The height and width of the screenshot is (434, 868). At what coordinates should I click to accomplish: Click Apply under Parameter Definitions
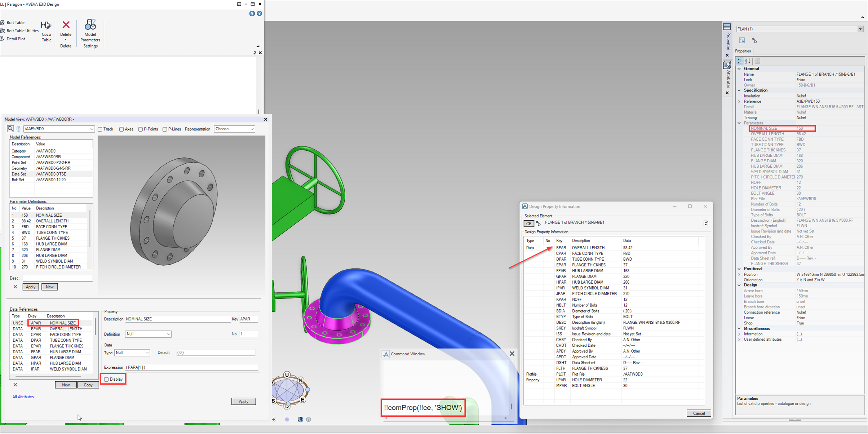tap(31, 287)
